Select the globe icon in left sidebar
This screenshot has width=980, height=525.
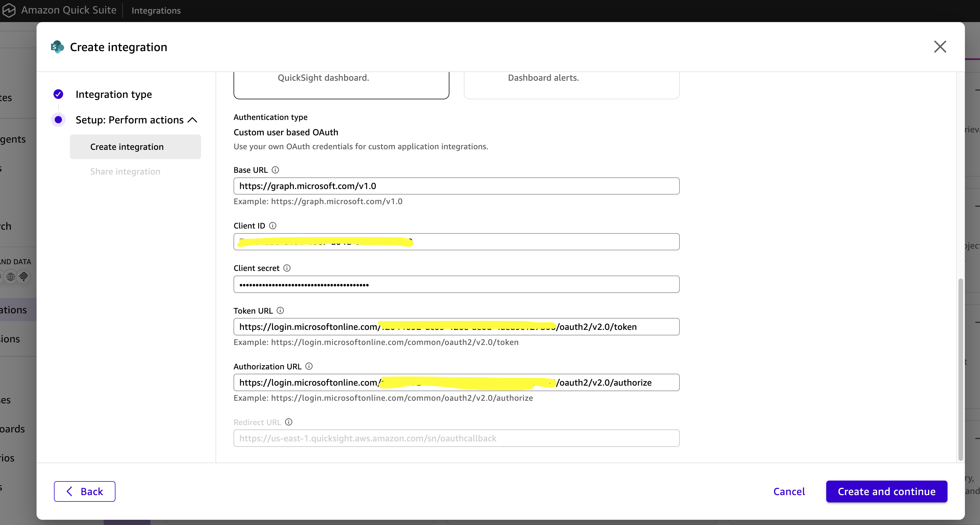(11, 277)
